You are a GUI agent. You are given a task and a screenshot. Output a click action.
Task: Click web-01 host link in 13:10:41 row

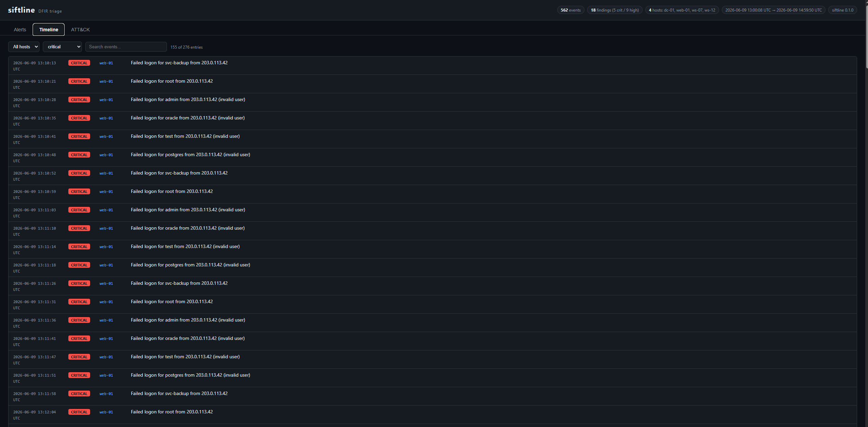pos(106,136)
